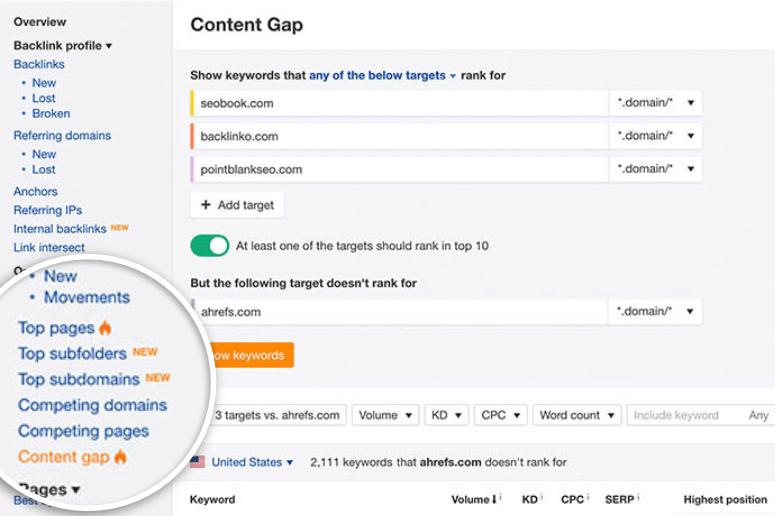Collapse the Pages section
The width and height of the screenshot is (775, 516).
click(x=50, y=490)
